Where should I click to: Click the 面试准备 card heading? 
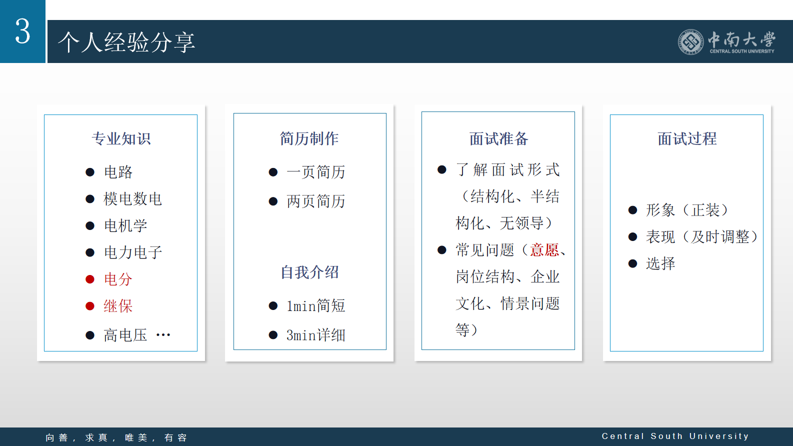pos(498,139)
